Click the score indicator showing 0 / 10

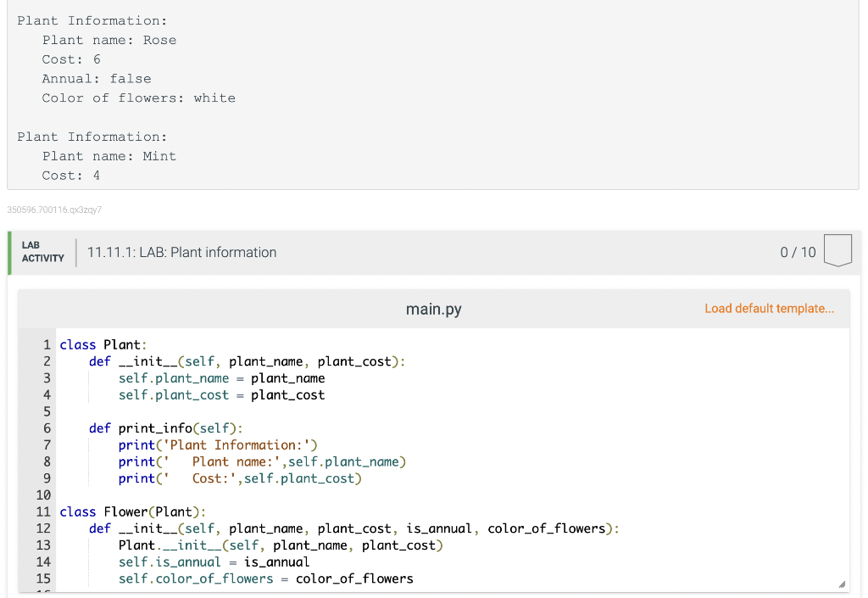pyautogui.click(x=797, y=252)
